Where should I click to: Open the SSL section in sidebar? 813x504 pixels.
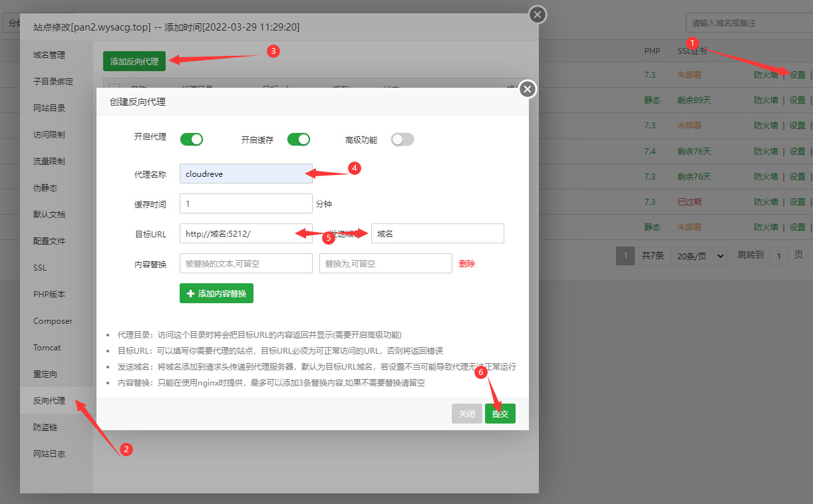point(41,267)
